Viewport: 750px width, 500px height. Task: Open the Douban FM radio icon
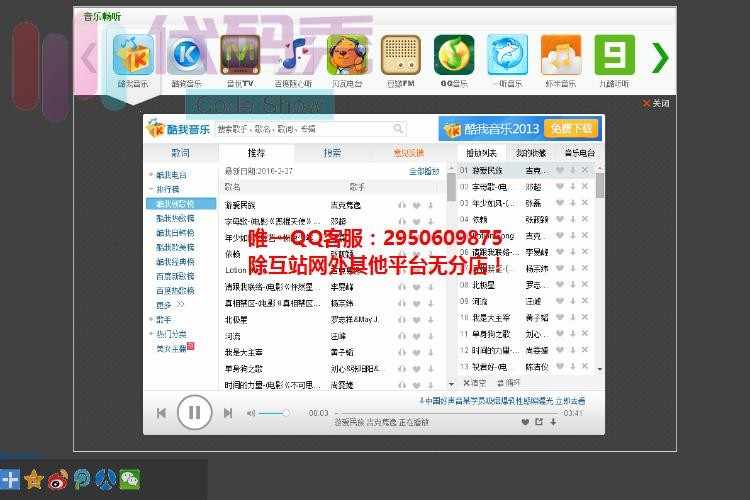click(401, 55)
